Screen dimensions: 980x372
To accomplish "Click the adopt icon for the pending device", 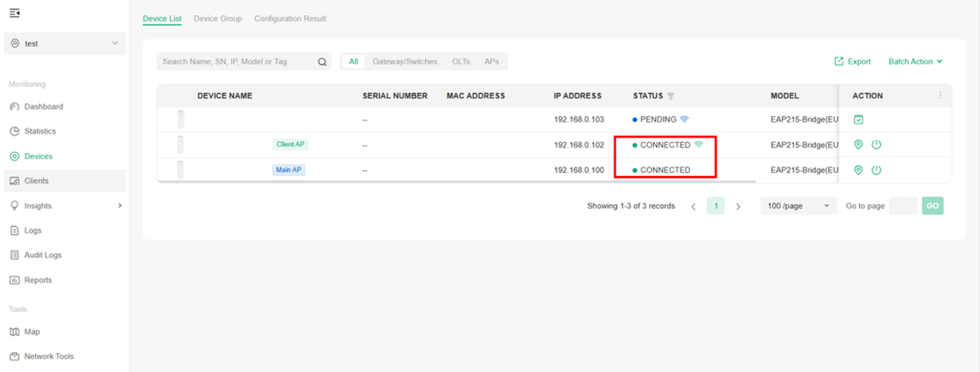I will 858,120.
